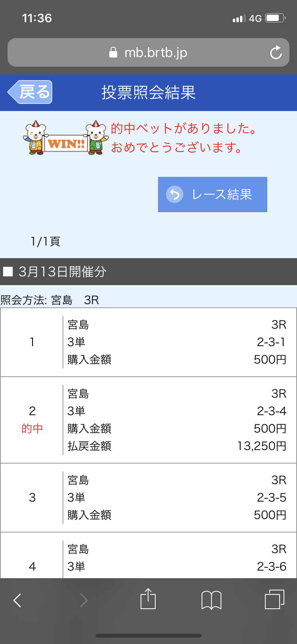
Task: Tap the Safari back arrow
Action: [17, 600]
